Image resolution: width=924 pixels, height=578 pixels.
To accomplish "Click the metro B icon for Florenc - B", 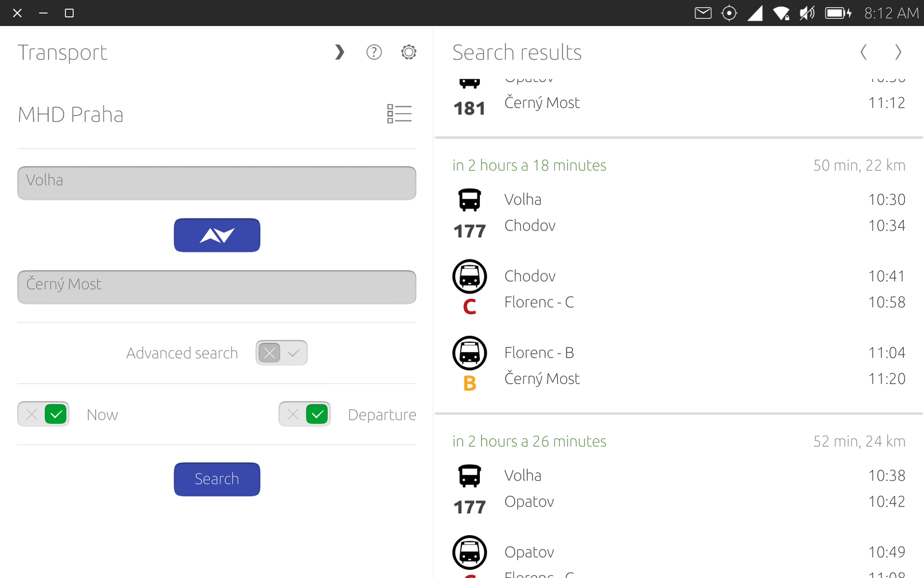I will click(470, 353).
